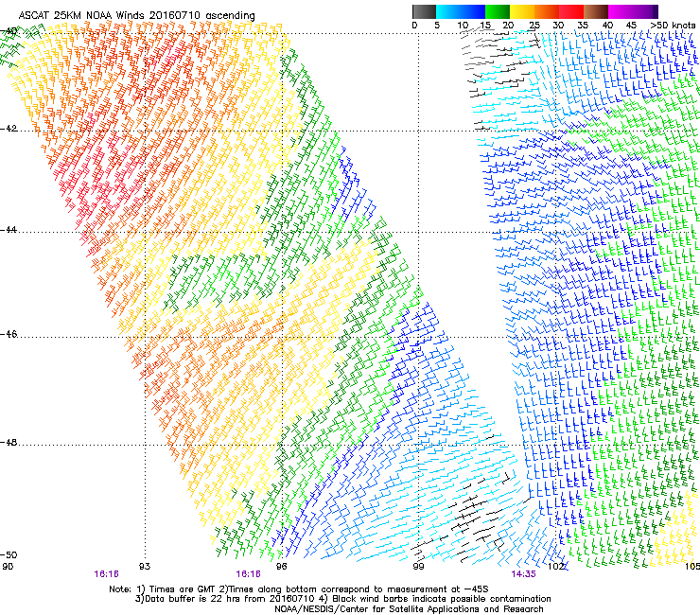Click the ASCAT 25KM NOAA Winds title

pos(136,15)
